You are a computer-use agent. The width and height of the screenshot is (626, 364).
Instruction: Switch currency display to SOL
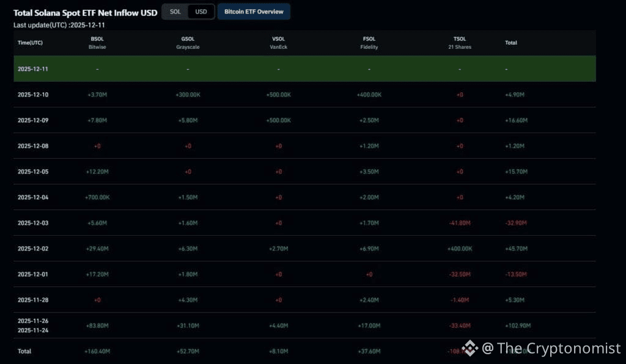(175, 11)
